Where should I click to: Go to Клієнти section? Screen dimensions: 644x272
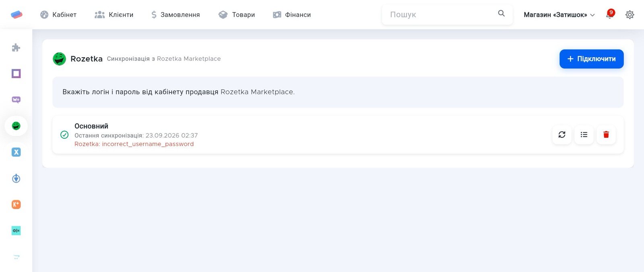114,15
